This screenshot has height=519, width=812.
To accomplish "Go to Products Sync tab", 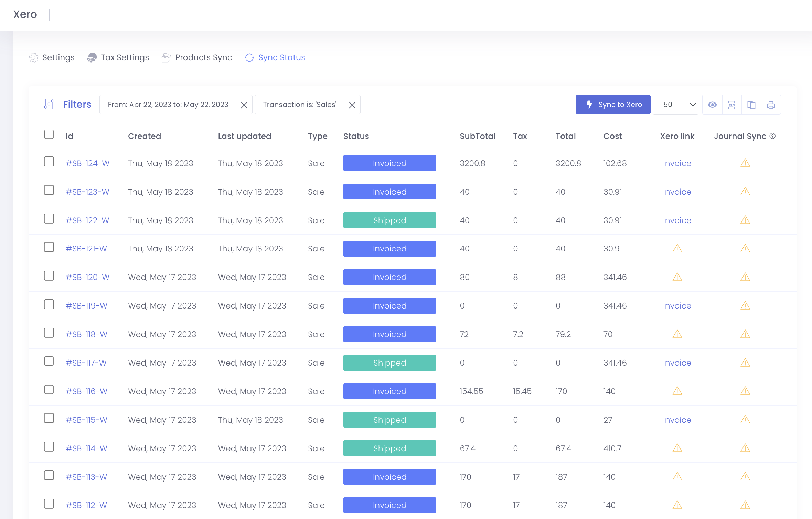I will (x=197, y=57).
